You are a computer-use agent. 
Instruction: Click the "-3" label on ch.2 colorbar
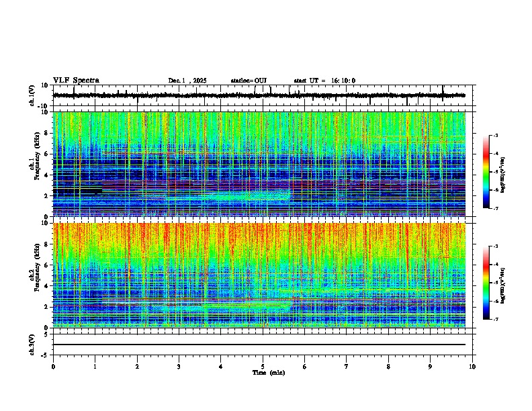coord(496,246)
